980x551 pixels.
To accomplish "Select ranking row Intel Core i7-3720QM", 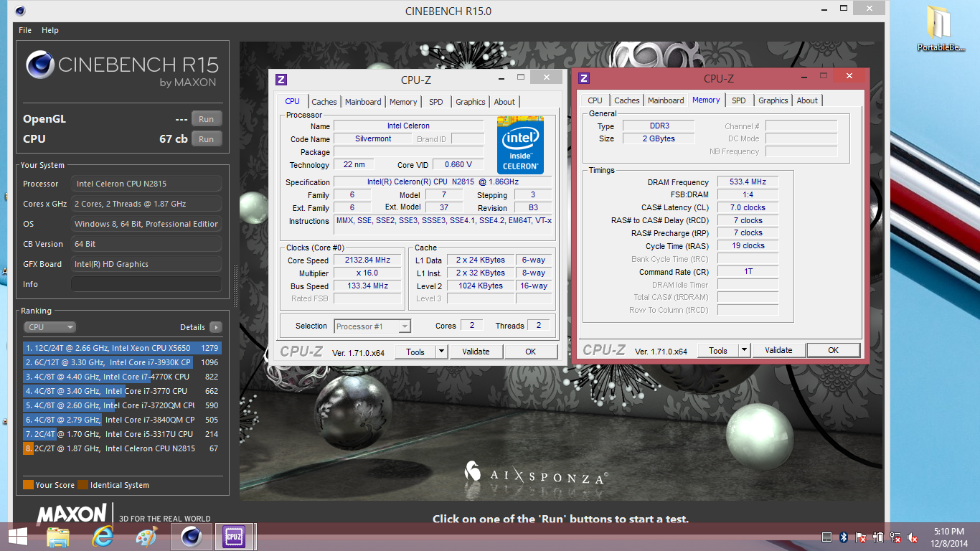I will click(122, 405).
